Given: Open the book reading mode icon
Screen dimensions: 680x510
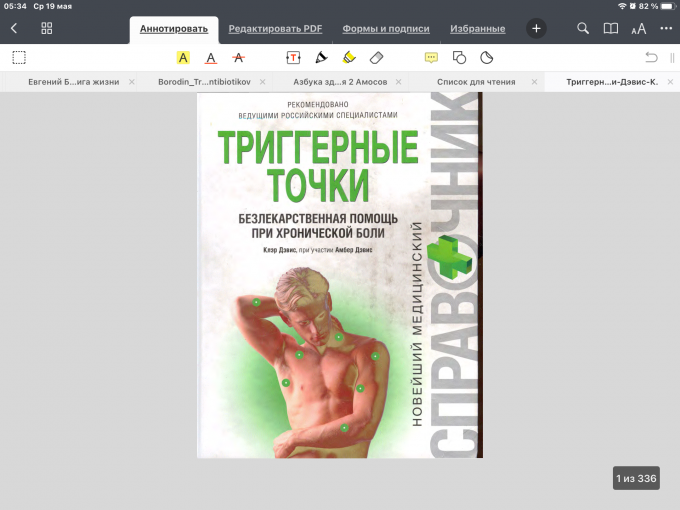Looking at the screenshot, I should click(611, 29).
